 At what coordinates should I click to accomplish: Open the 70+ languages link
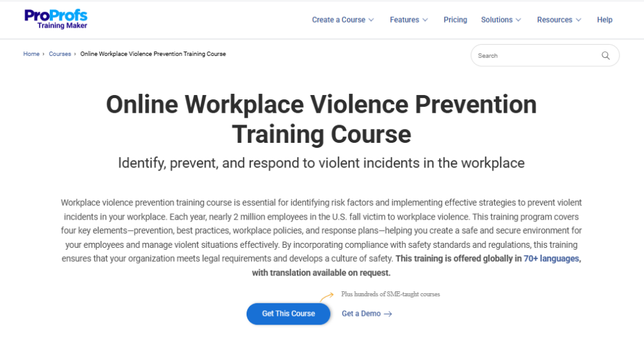click(552, 259)
